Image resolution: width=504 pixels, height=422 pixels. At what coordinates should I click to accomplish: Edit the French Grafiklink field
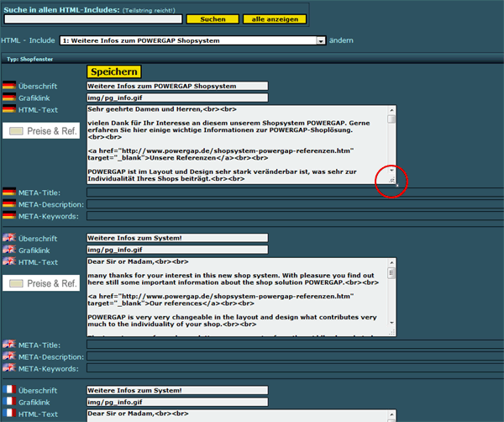pos(177,402)
